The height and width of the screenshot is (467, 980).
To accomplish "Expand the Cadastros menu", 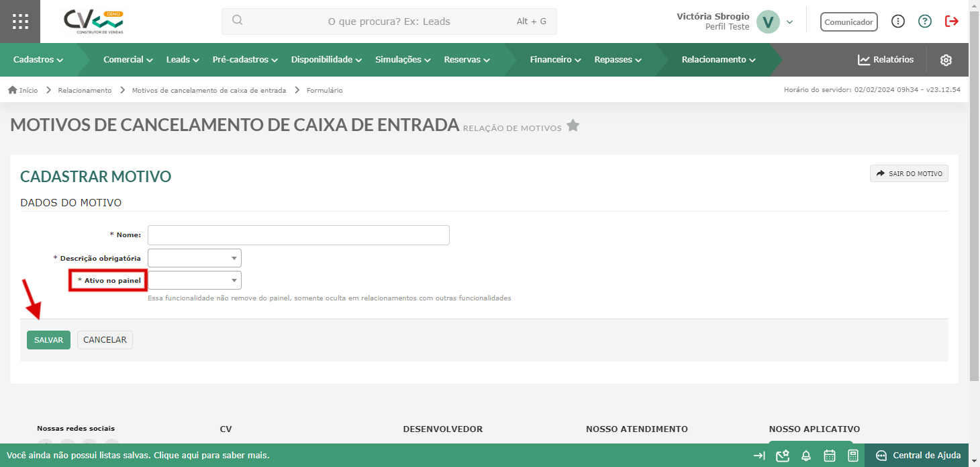I will click(38, 60).
